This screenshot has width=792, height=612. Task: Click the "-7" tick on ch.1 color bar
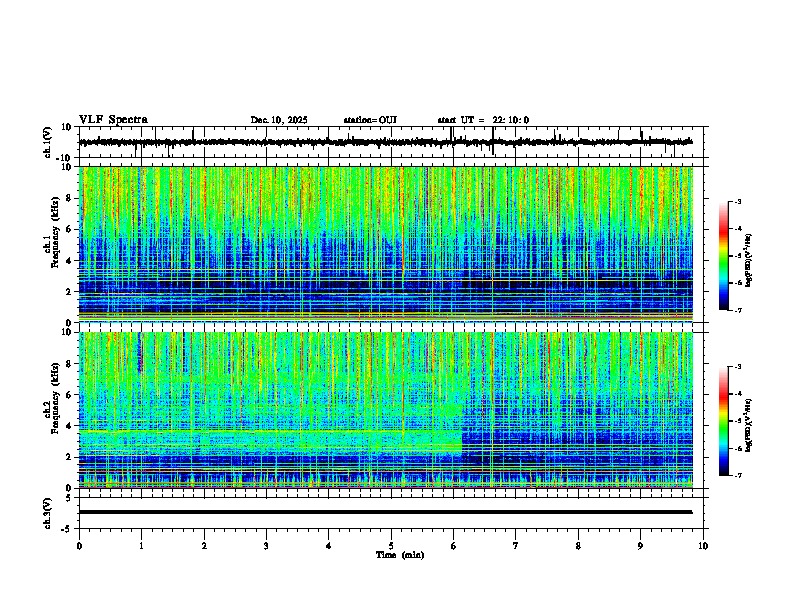pos(737,311)
